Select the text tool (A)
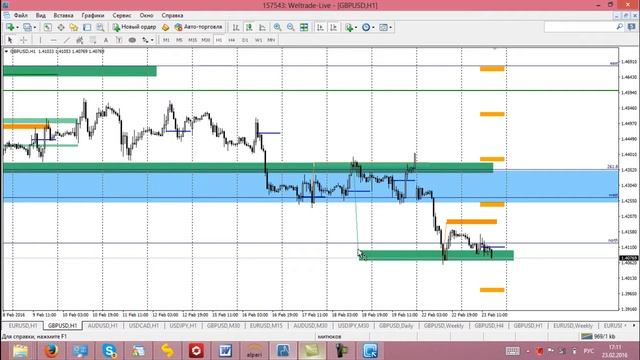Image resolution: width=640 pixels, height=360 pixels. tap(106, 40)
